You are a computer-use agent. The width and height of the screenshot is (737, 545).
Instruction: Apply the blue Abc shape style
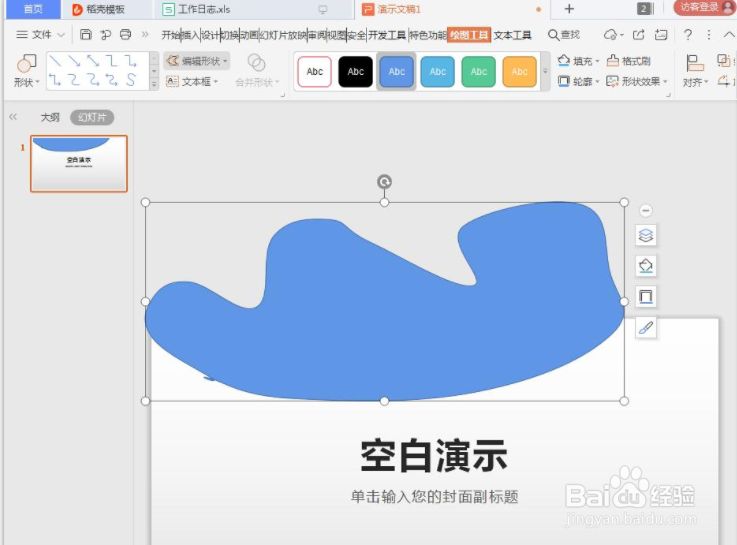tap(397, 71)
